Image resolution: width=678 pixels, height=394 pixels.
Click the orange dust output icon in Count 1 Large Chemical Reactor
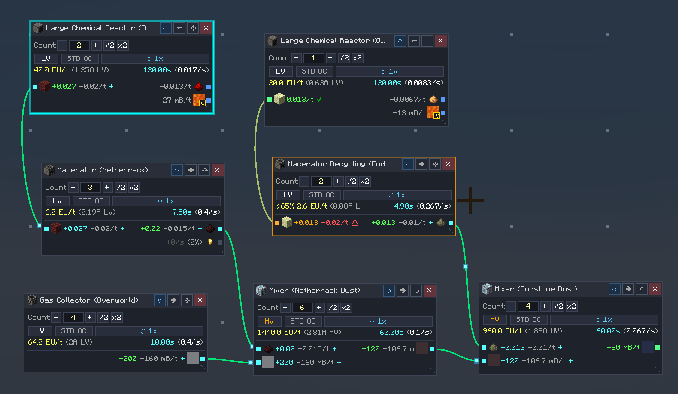pyautogui.click(x=433, y=99)
